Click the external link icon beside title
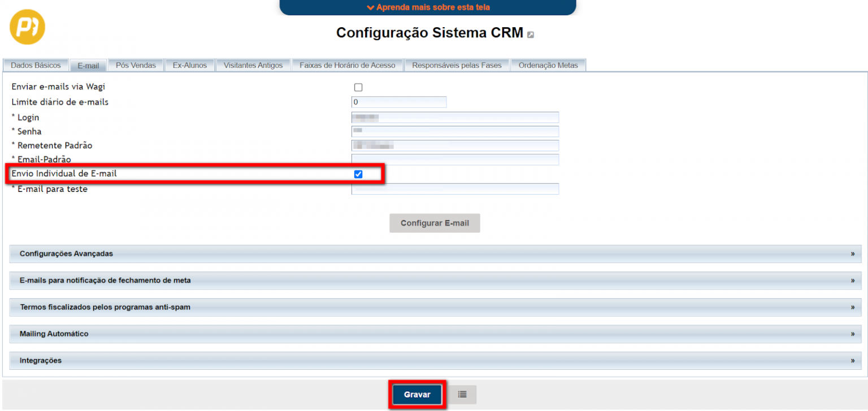The height and width of the screenshot is (411, 868). (530, 35)
